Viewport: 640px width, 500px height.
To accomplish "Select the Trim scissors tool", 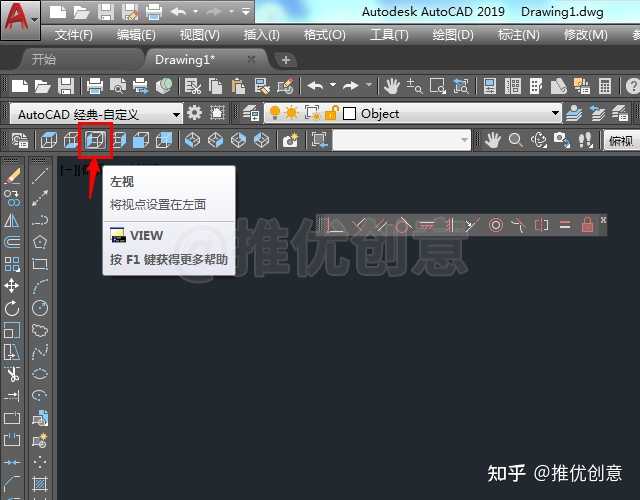I will (12, 374).
